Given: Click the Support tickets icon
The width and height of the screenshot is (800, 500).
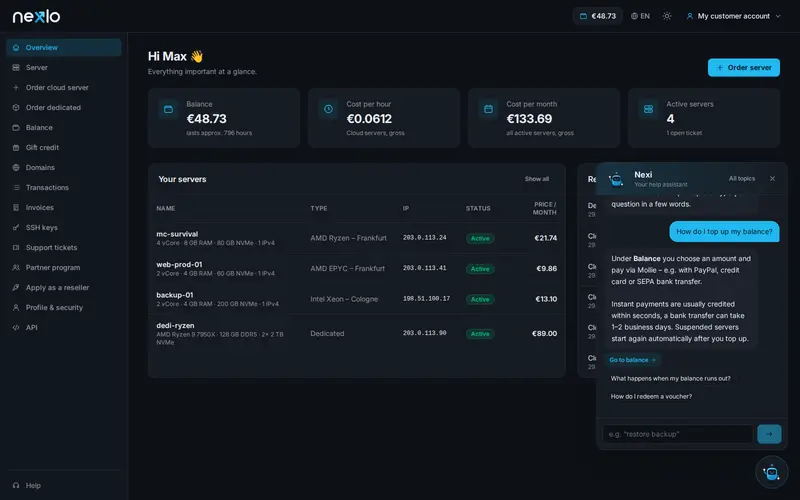Looking at the screenshot, I should (x=16, y=247).
